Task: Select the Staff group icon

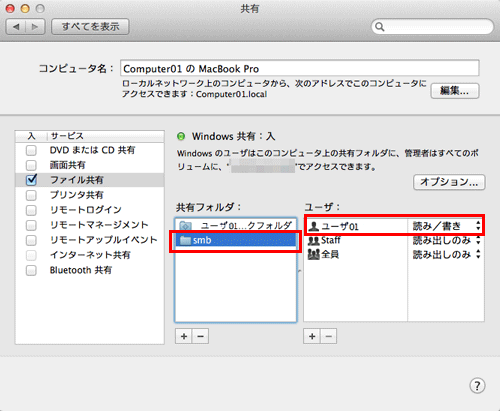Action: point(314,240)
